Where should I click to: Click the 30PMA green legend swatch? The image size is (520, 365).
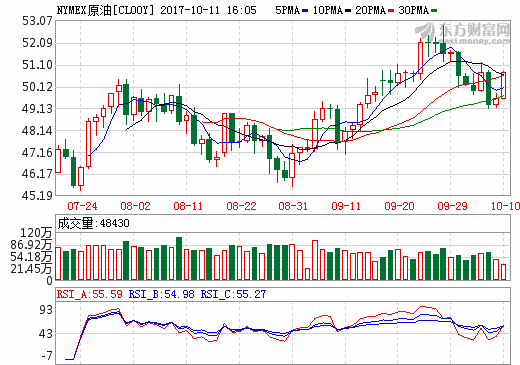(x=434, y=11)
